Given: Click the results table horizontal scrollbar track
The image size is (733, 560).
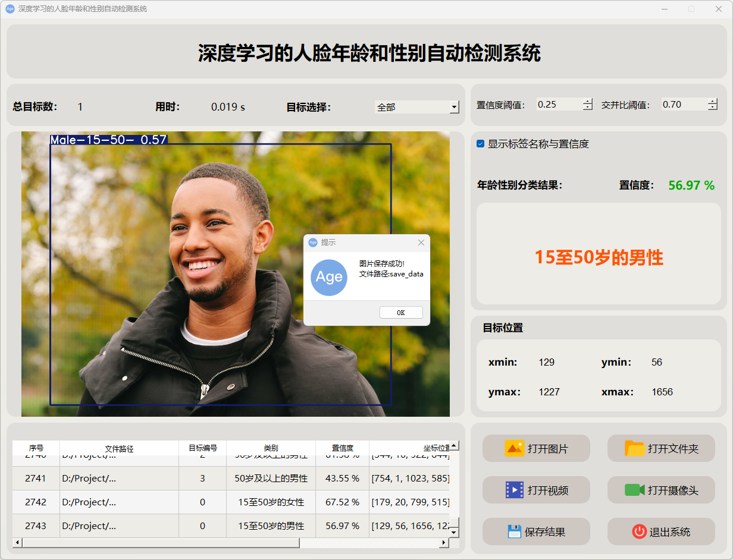Looking at the screenshot, I should pos(369,543).
